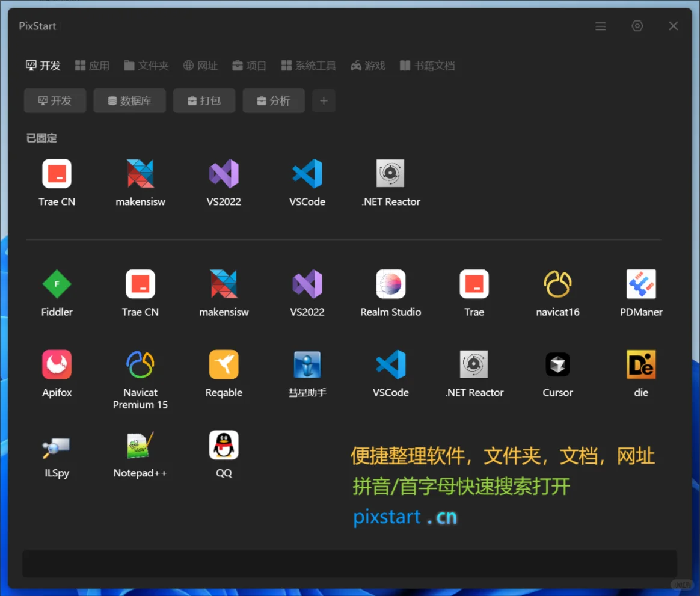Switch to the 网址 category tab
This screenshot has width=700, height=596.
point(200,66)
